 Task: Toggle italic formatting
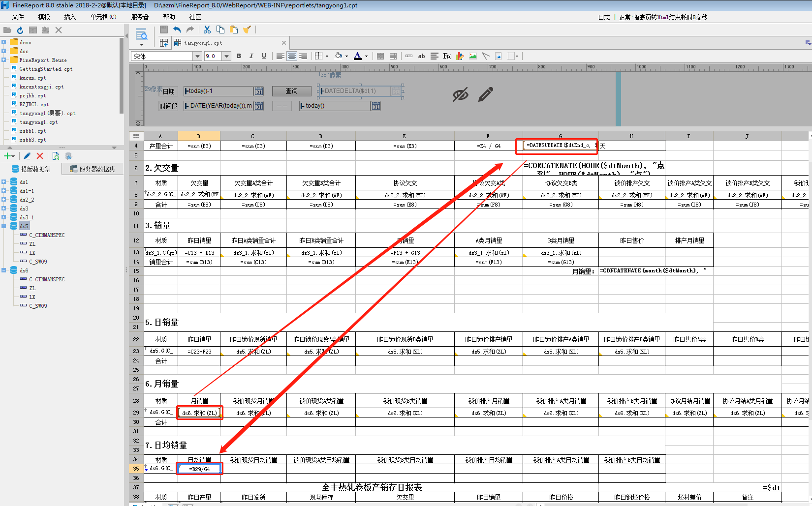[x=251, y=56]
